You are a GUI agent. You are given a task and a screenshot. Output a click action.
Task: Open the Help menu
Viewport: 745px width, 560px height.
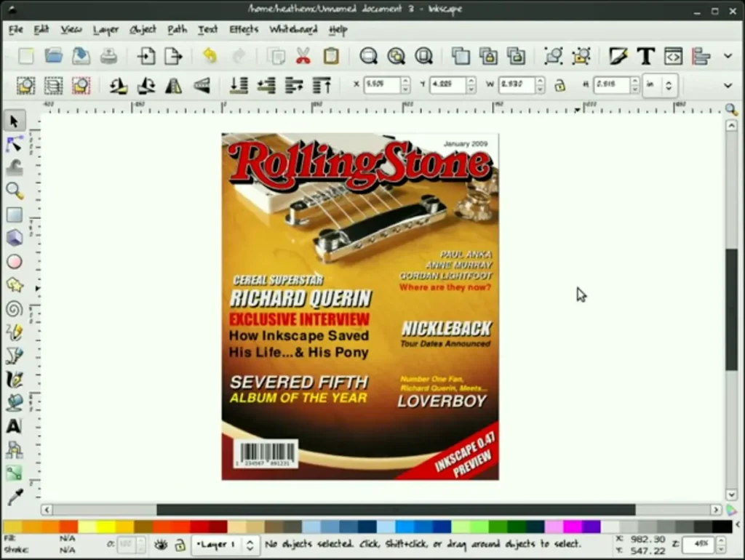[338, 30]
